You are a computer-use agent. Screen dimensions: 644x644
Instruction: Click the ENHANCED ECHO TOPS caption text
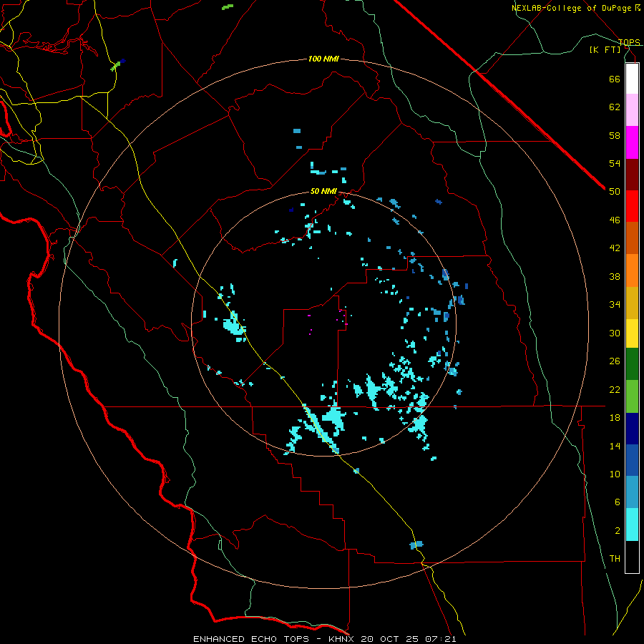(x=251, y=639)
